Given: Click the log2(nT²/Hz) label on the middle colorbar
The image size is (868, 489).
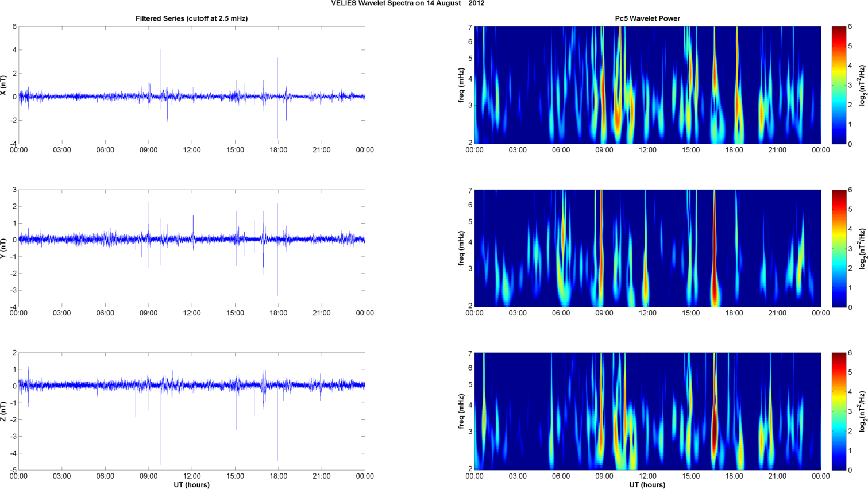Looking at the screenshot, I should [862, 248].
